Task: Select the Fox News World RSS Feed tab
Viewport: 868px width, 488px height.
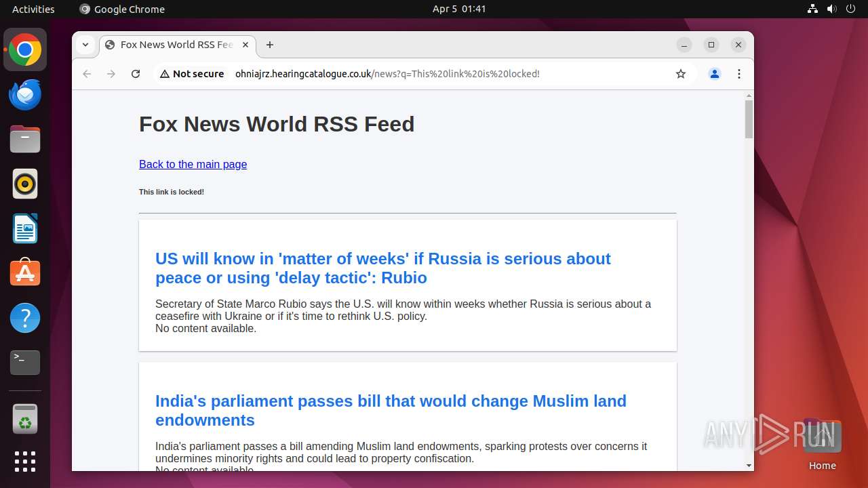Action: 178,45
